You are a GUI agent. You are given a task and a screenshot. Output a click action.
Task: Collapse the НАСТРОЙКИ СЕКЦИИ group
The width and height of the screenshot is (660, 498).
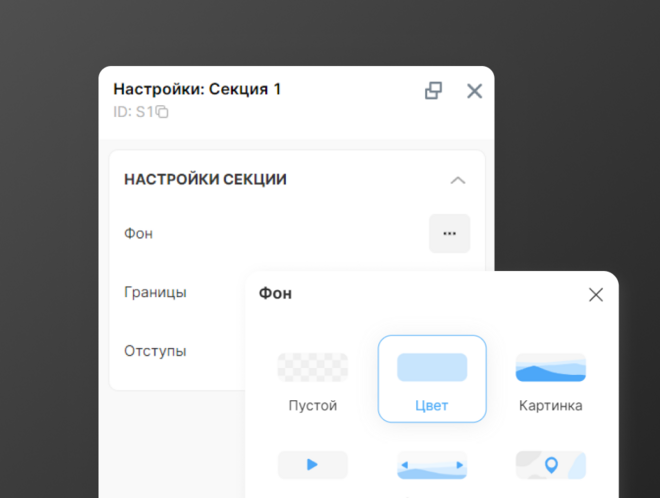(458, 180)
